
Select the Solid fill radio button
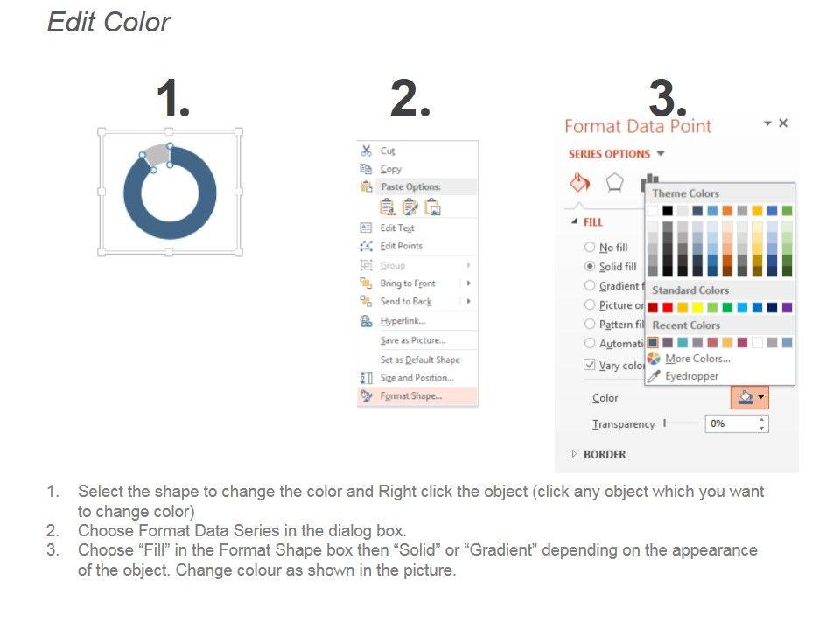(590, 266)
